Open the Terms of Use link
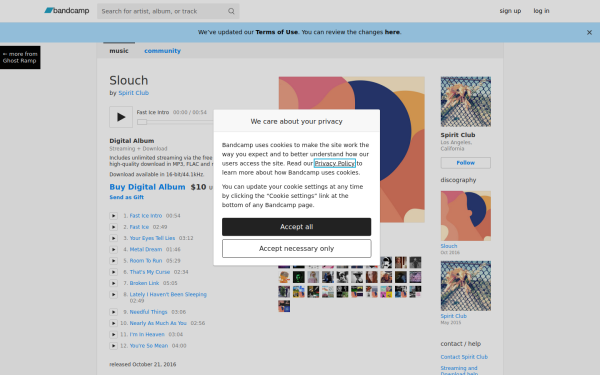Viewport: 600px width, 375px height. pyautogui.click(x=277, y=32)
